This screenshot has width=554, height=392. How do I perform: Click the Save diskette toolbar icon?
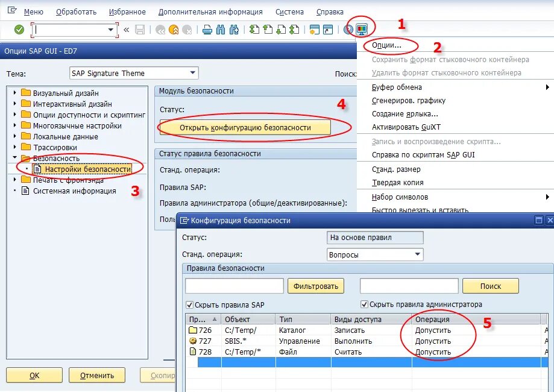(x=140, y=30)
